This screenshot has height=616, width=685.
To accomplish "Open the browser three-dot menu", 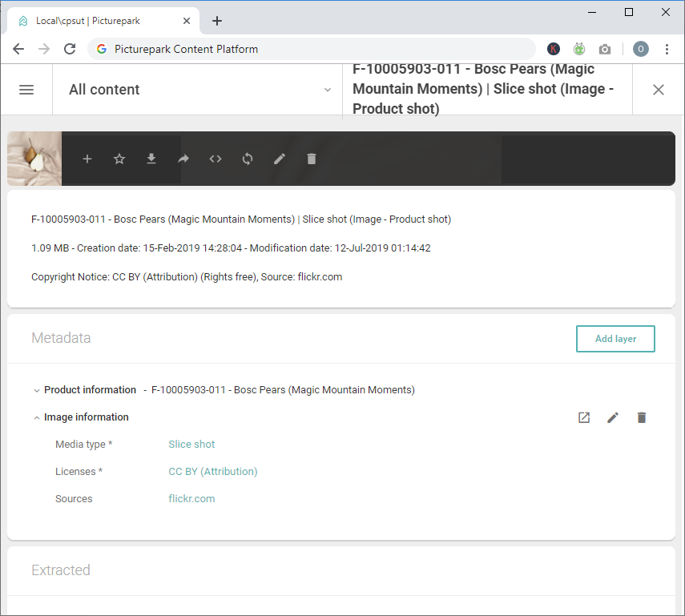I will 667,49.
